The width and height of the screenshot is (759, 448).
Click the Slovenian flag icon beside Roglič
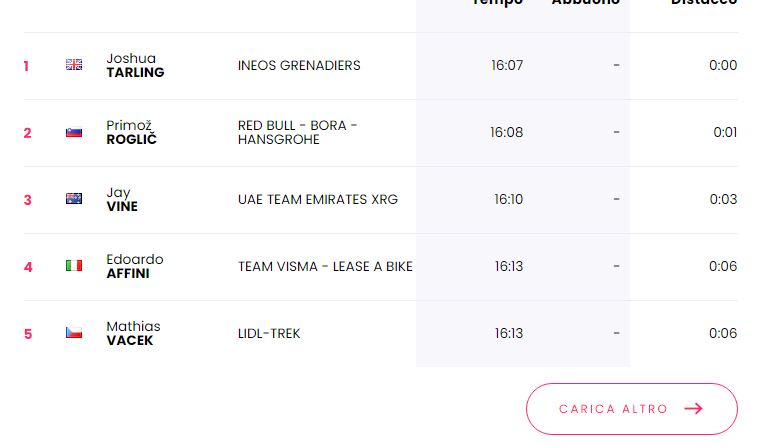(74, 133)
